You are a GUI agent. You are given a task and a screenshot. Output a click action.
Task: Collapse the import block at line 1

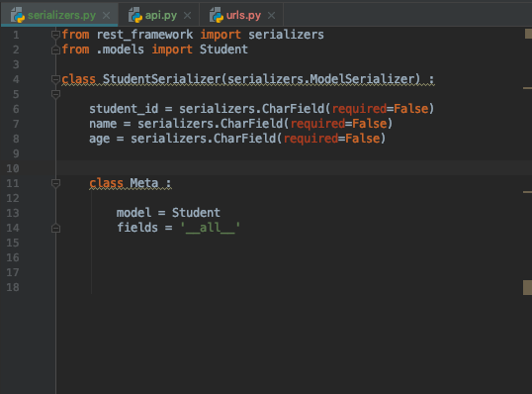tap(55, 35)
